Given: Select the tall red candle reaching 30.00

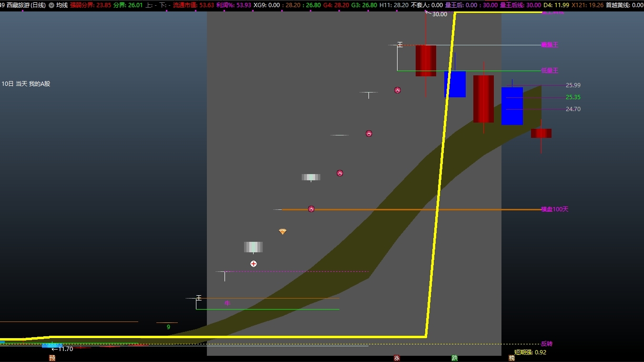Looking at the screenshot, I should tap(426, 61).
